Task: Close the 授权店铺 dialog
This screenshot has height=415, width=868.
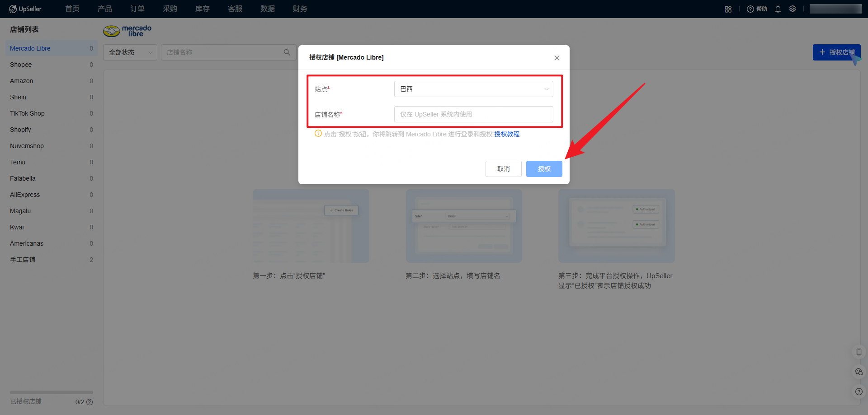Action: 557,58
